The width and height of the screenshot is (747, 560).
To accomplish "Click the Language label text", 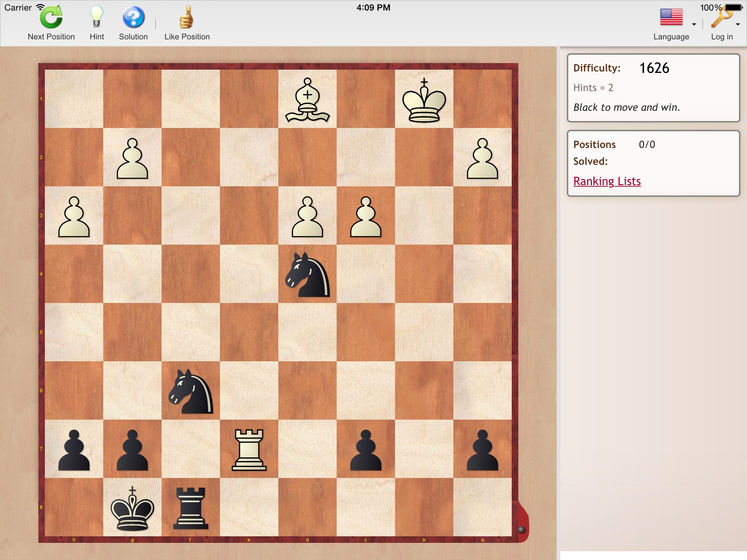I will coord(671,37).
